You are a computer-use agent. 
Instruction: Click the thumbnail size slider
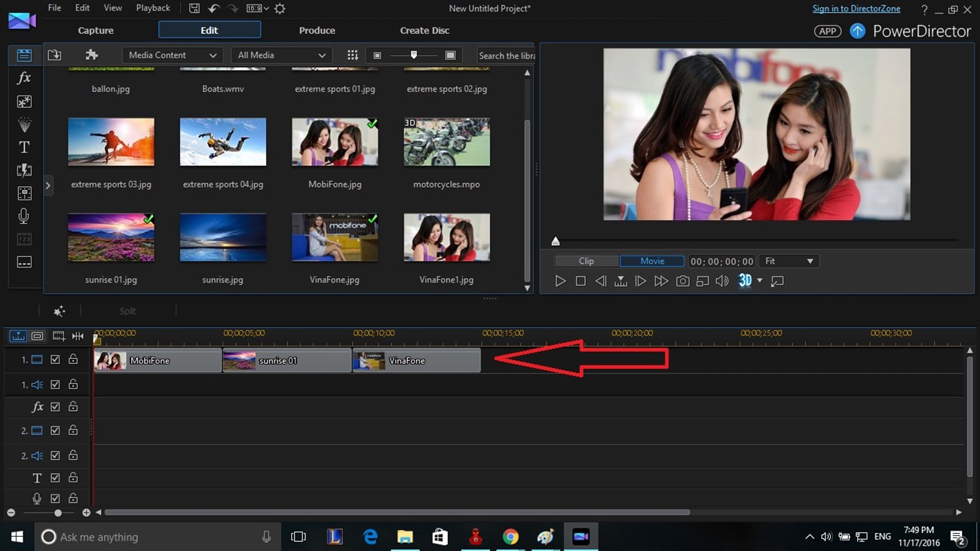pos(413,55)
